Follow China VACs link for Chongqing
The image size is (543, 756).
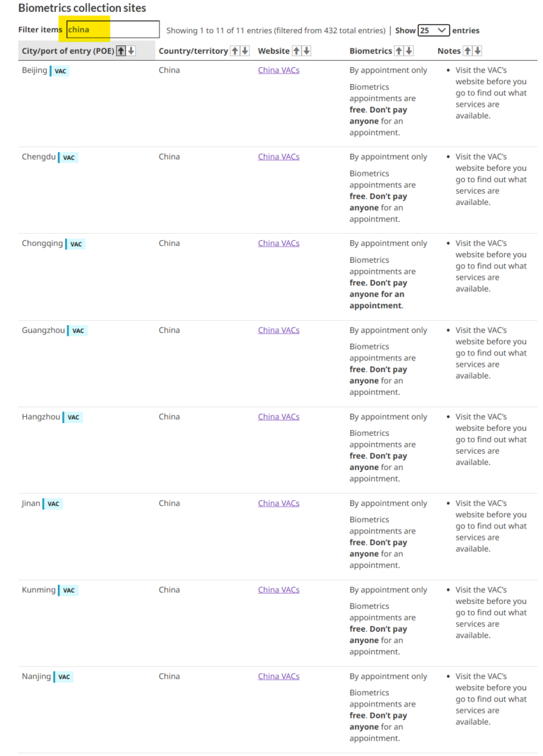279,243
